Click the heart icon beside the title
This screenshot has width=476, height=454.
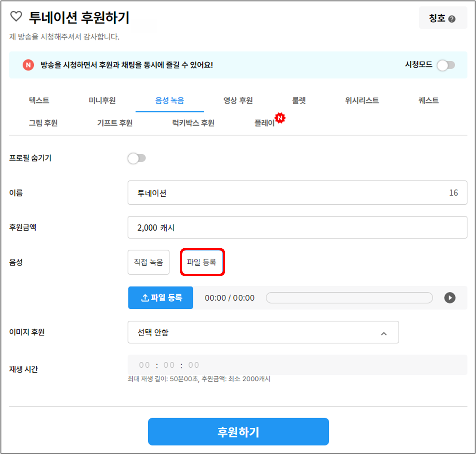click(16, 16)
